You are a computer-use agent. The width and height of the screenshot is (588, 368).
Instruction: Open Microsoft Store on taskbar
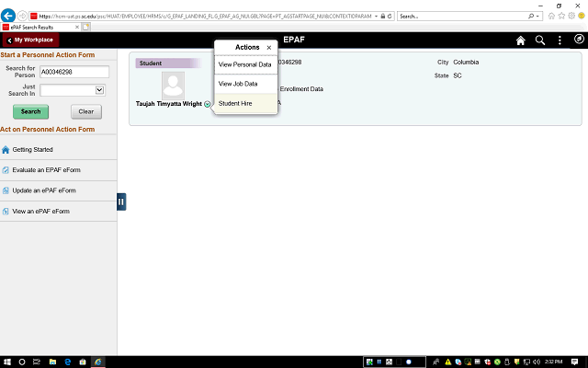tap(83, 362)
